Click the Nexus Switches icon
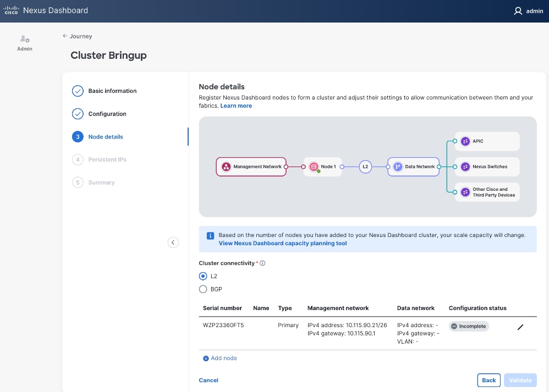The image size is (549, 392). pyautogui.click(x=465, y=167)
